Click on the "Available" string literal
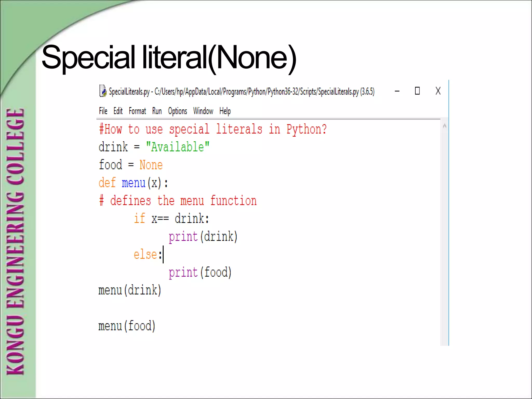The height and width of the screenshot is (399, 532). coord(177,147)
